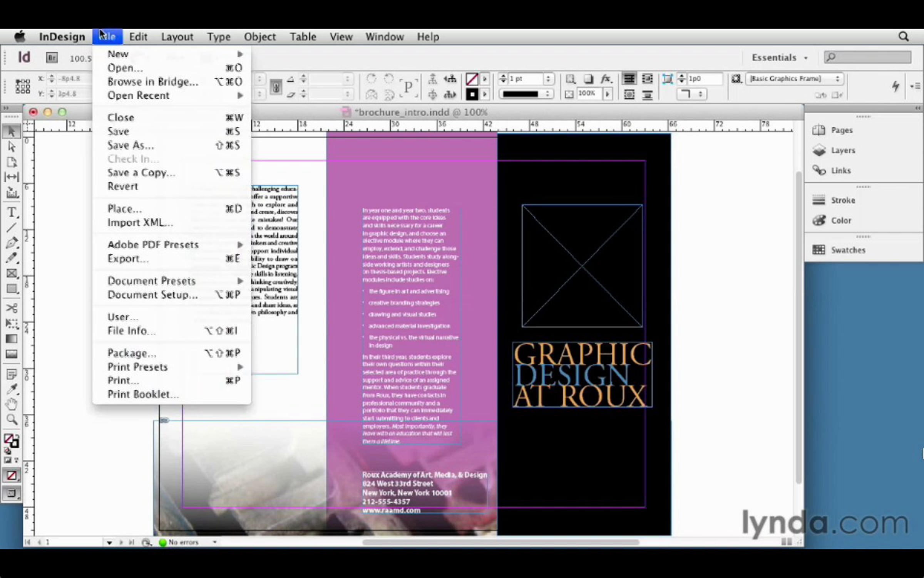Select the Pen tool
Screen dimensions: 924x578
[12, 243]
